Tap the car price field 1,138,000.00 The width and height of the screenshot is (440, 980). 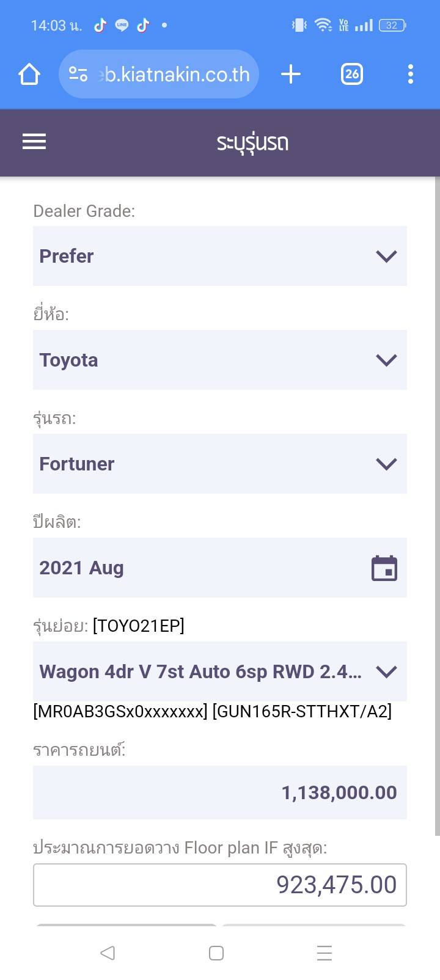[220, 792]
